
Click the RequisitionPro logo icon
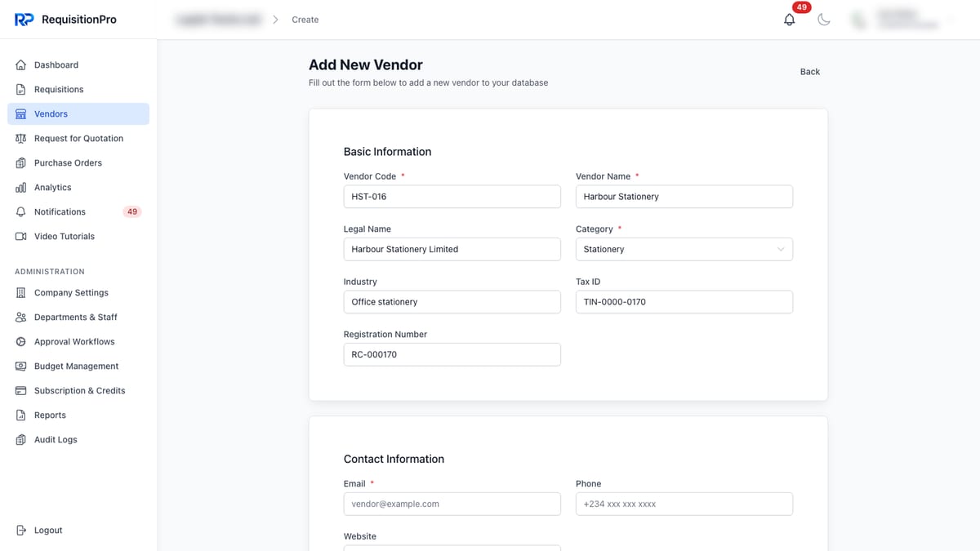24,20
